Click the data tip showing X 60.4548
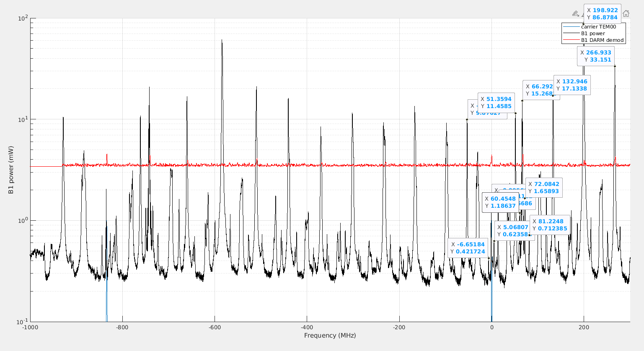The height and width of the screenshot is (351, 644). pos(500,202)
